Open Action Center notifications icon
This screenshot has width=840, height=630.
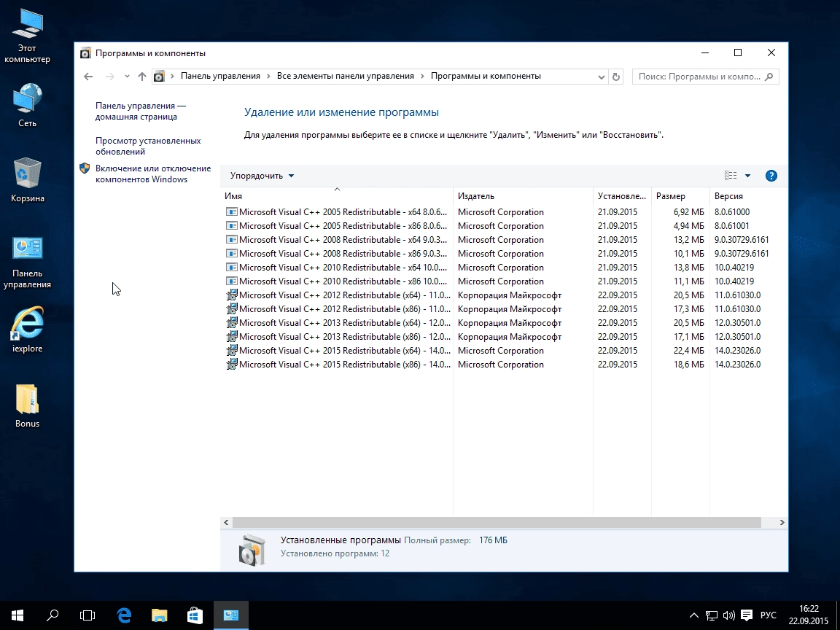click(746, 615)
